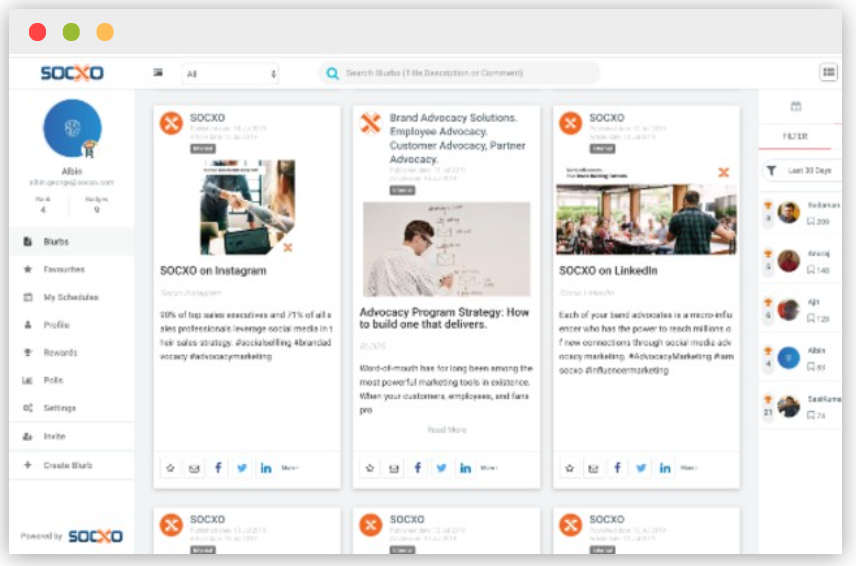856x566 pixels.
Task: Toggle the list view icon at top right
Action: click(828, 72)
